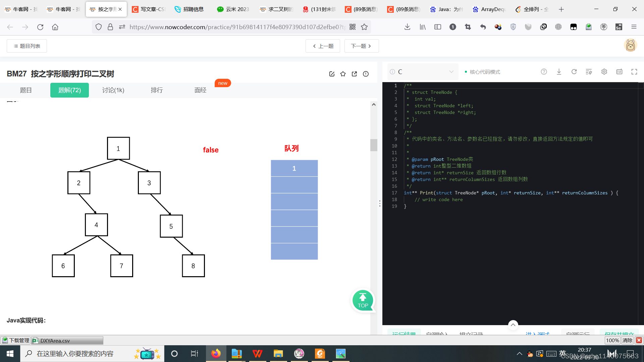The image size is (644, 362).
Task: Open the Tampermonkey extension icon
Action: (574, 27)
